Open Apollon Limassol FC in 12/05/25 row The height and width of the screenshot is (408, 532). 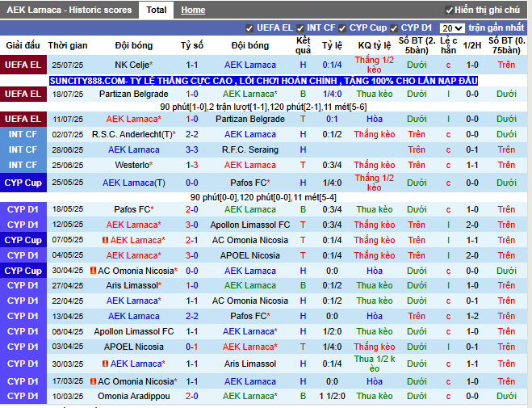click(250, 225)
